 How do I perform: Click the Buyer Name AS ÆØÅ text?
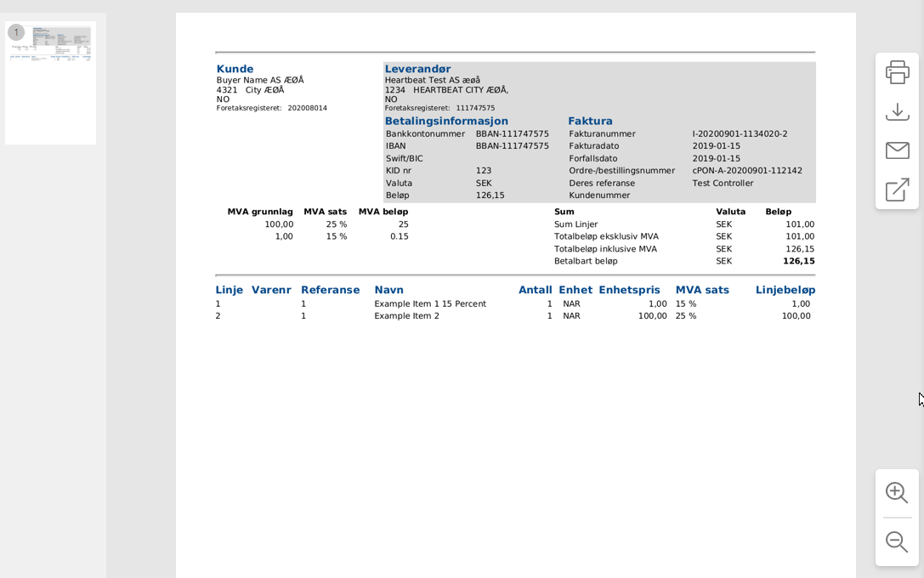(x=259, y=80)
